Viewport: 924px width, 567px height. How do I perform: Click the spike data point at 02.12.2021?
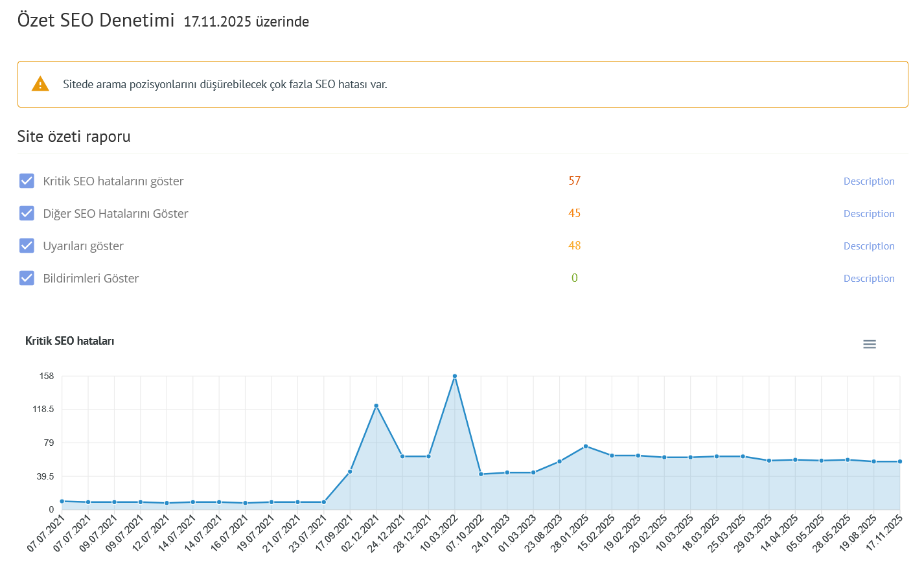pyautogui.click(x=377, y=405)
